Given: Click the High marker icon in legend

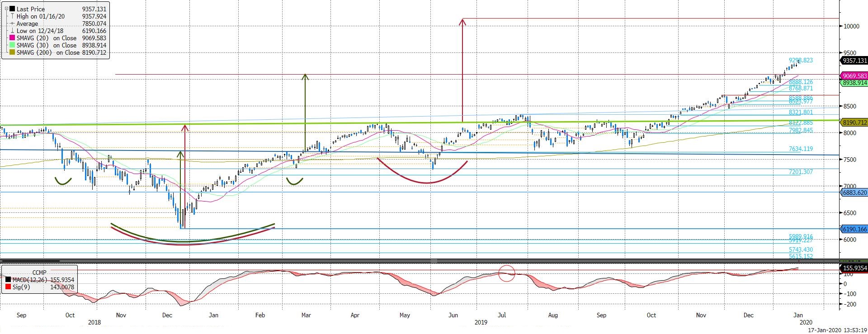Looking at the screenshot, I should pyautogui.click(x=12, y=16).
